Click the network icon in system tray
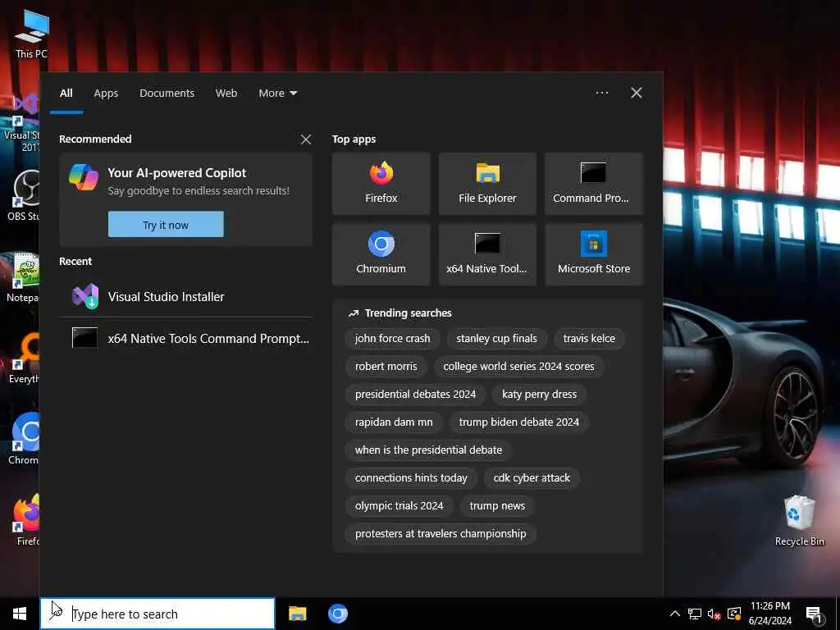 [x=695, y=614]
